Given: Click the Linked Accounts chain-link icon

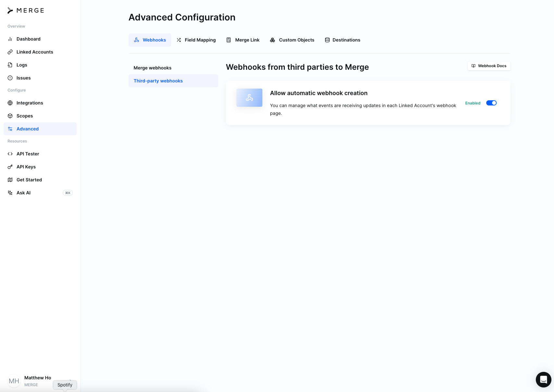Looking at the screenshot, I should coord(10,52).
